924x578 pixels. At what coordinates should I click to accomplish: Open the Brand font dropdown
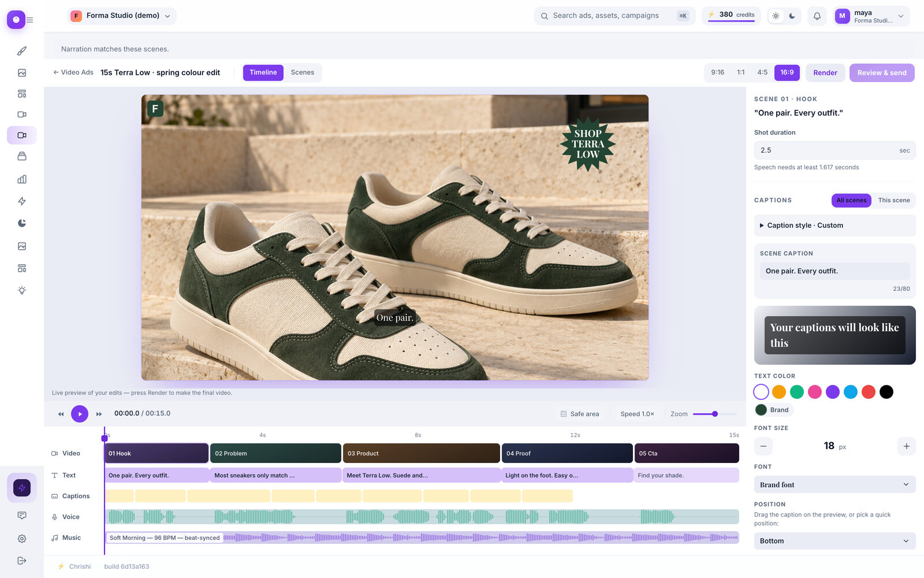coord(835,484)
